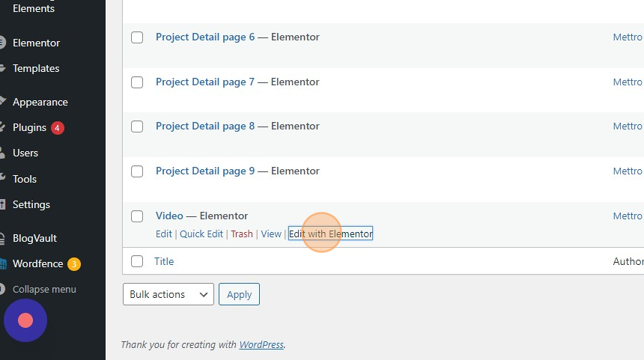Select the Project Detail page 8 checkbox
The width and height of the screenshot is (644, 360).
[x=137, y=126]
